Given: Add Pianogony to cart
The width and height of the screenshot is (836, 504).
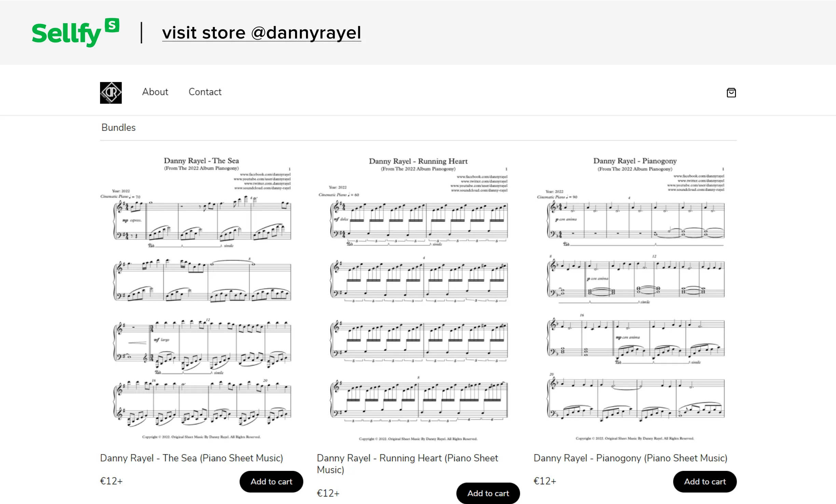Looking at the screenshot, I should pyautogui.click(x=705, y=481).
